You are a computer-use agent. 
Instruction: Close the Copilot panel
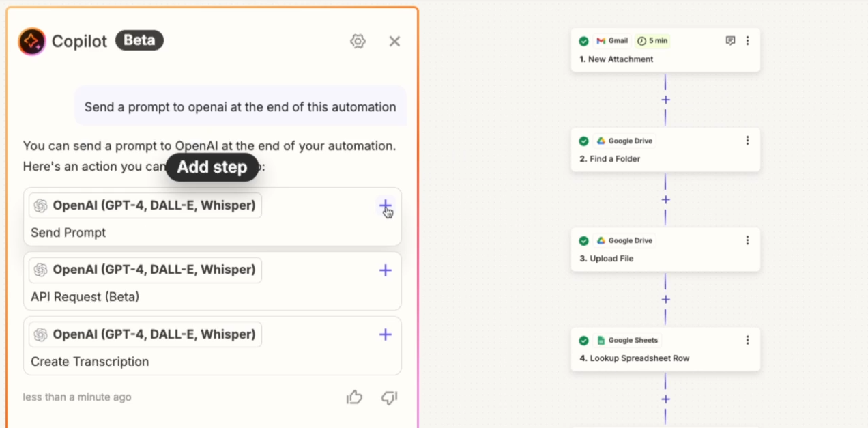click(x=394, y=42)
